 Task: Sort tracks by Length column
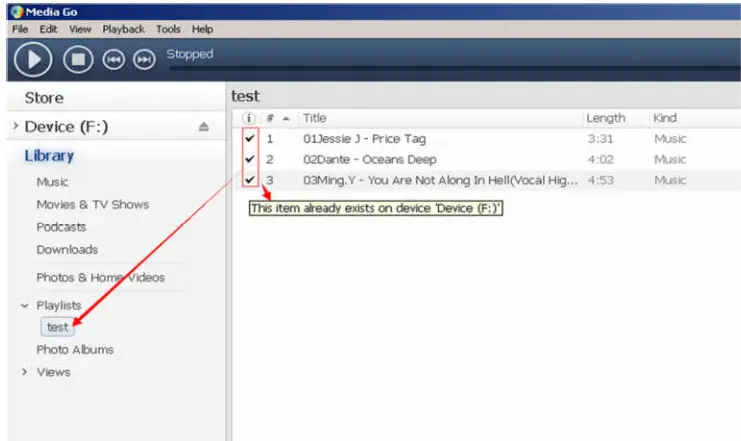point(605,118)
